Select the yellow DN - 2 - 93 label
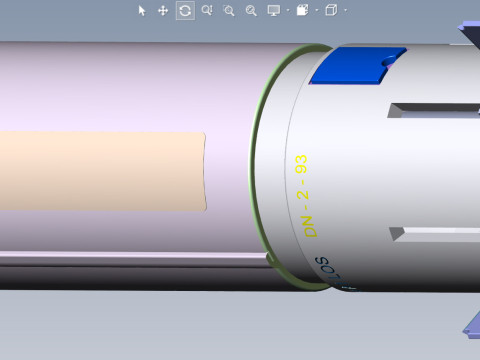Screen dimensions: 480x360 (306, 196)
